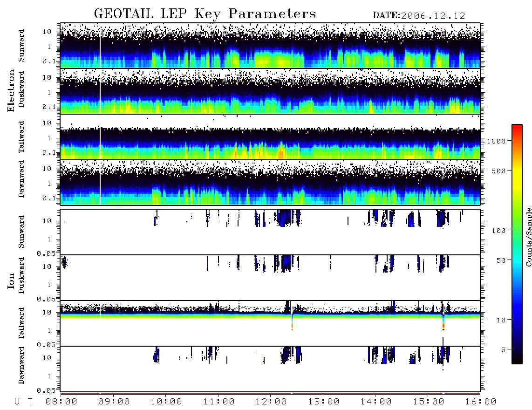This screenshot has height=410, width=532.
Task: Click the 10:00 time axis tick label
Action: coord(166,402)
